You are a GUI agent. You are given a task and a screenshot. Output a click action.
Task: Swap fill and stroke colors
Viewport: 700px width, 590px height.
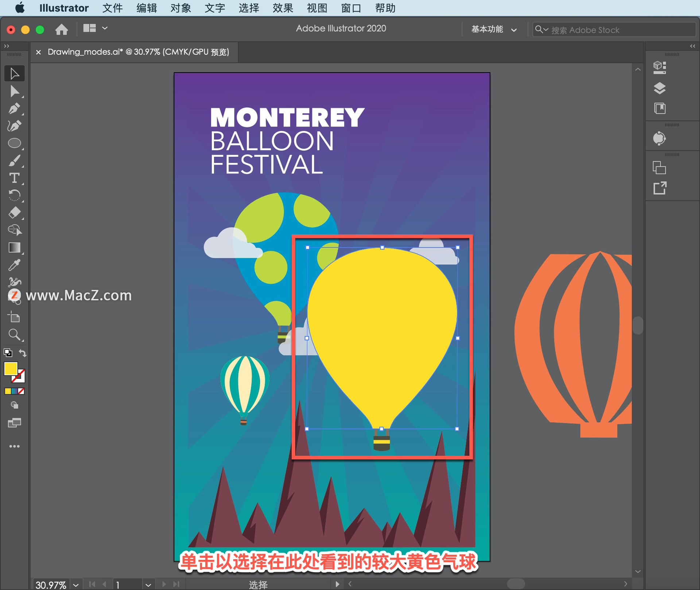(x=23, y=353)
